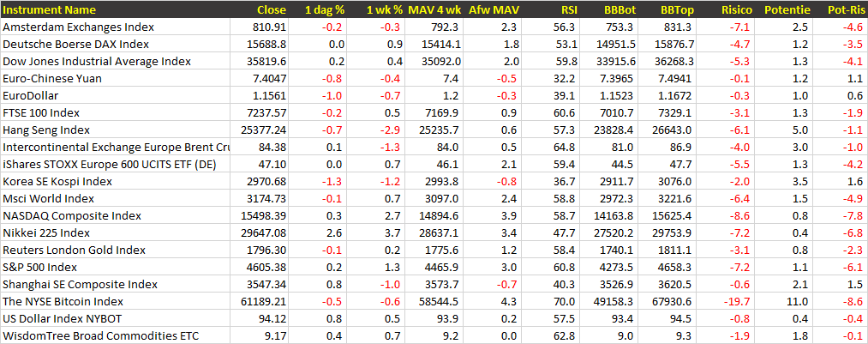Click the Risico column header
Viewport: 868px width, 344px height.
[x=736, y=10]
